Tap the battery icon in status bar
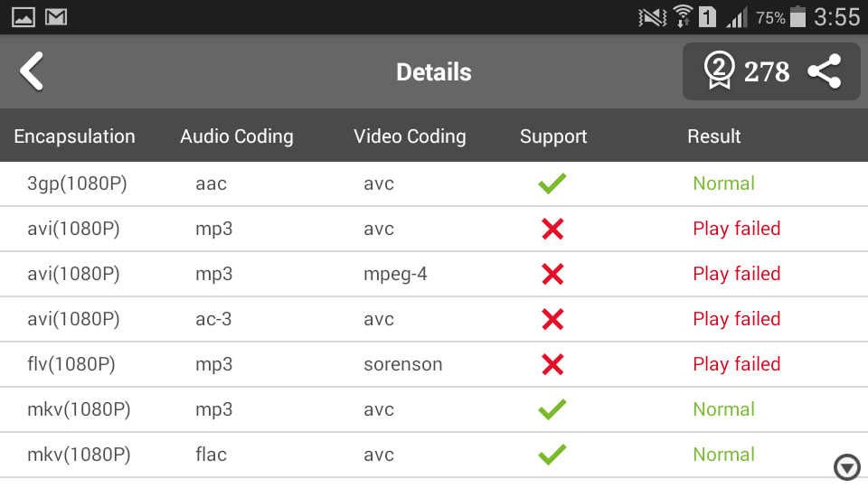The height and width of the screenshot is (488, 868). pos(797,16)
